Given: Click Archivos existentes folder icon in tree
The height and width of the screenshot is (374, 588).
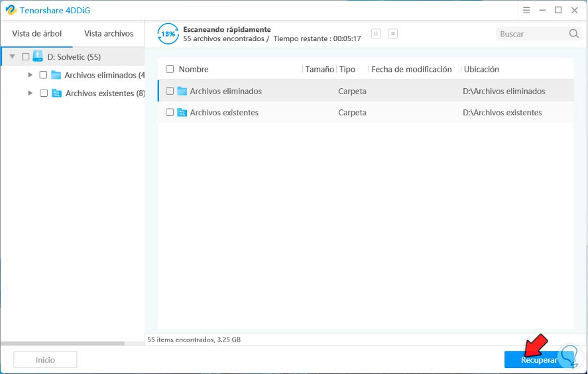Looking at the screenshot, I should click(x=56, y=93).
